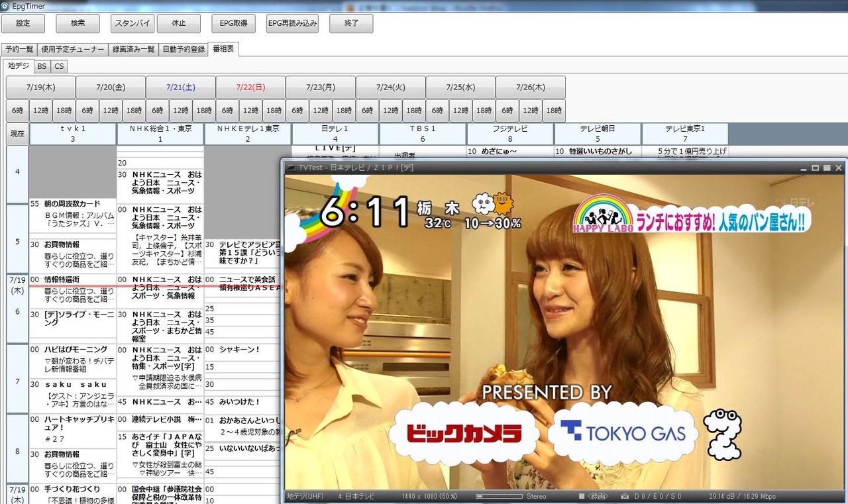Click the TBS1 channel header

click(x=423, y=134)
